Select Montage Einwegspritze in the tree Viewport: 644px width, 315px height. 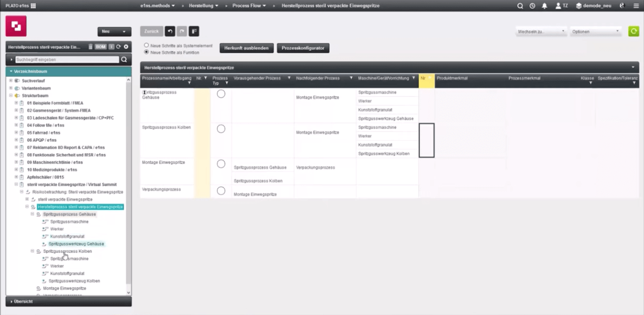coord(65,288)
